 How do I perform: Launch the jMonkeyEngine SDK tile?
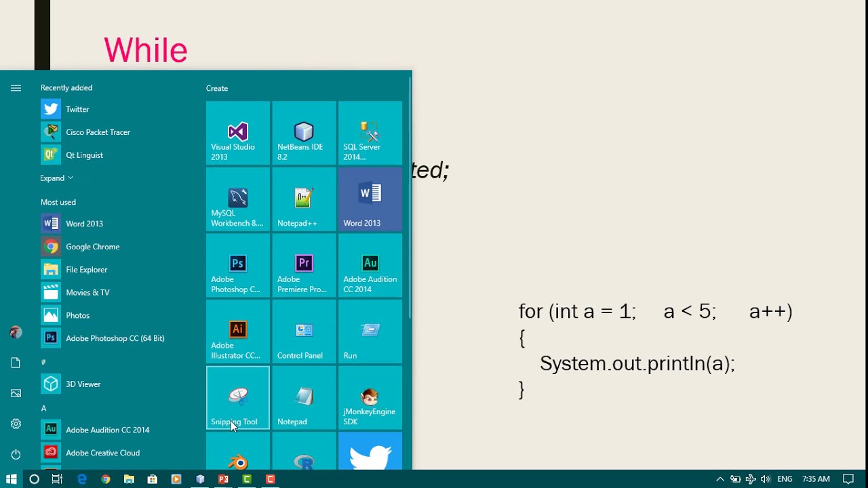pos(370,398)
